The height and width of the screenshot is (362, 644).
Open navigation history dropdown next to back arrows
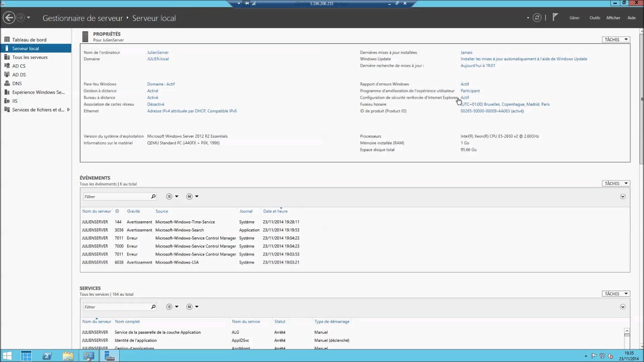(29, 18)
